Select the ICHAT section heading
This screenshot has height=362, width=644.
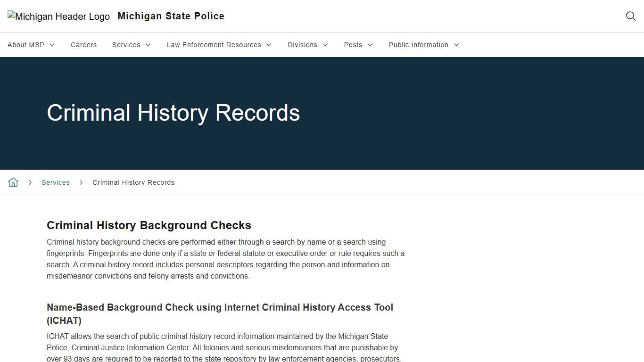(x=220, y=313)
